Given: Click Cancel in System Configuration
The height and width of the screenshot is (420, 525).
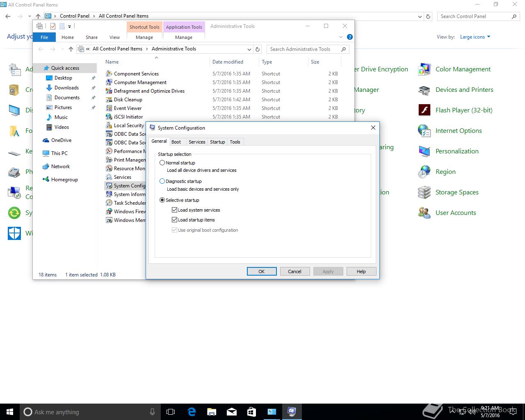Looking at the screenshot, I should [x=294, y=272].
